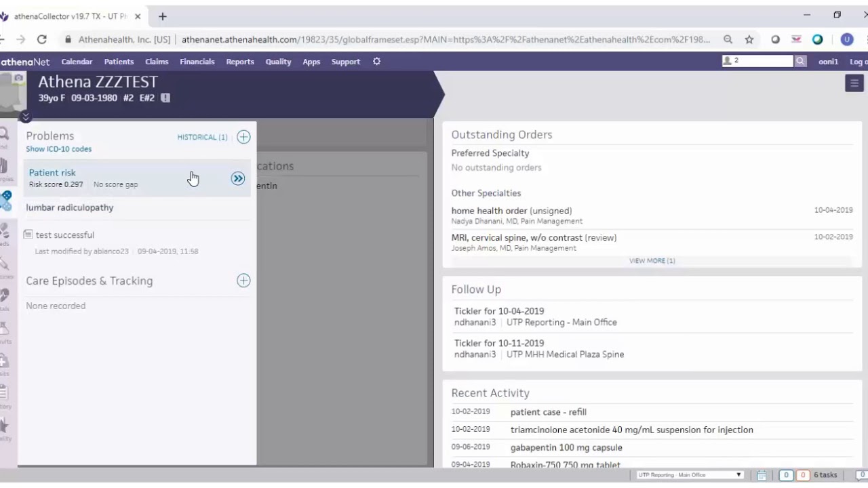868x488 pixels.
Task: Click the settings gear in athenaNet menu
Action: click(x=376, y=62)
